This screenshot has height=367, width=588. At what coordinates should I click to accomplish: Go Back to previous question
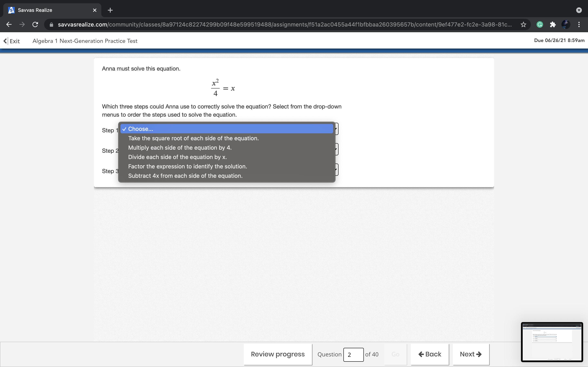430,354
